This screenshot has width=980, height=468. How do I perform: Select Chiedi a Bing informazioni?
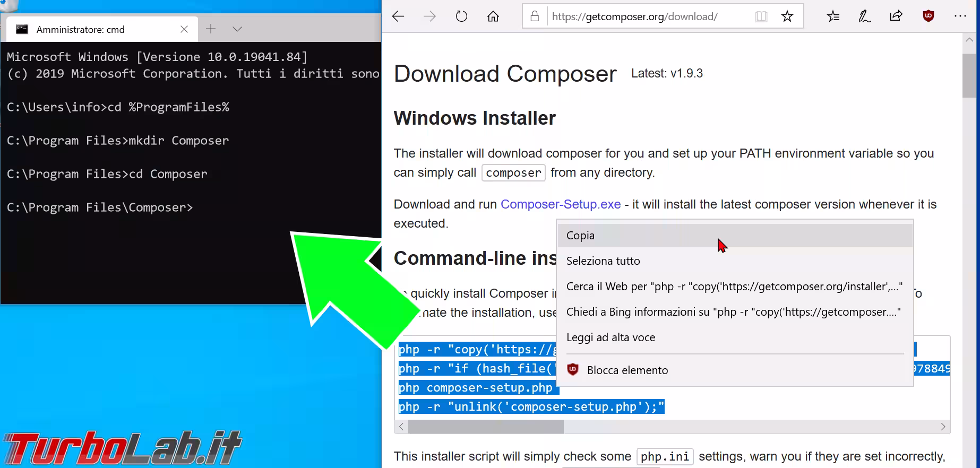click(x=735, y=312)
